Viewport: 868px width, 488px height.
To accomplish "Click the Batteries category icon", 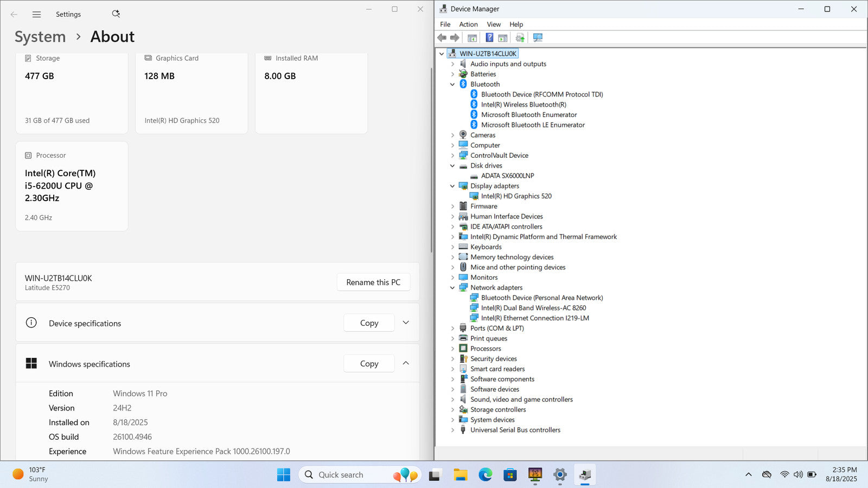I will click(463, 74).
